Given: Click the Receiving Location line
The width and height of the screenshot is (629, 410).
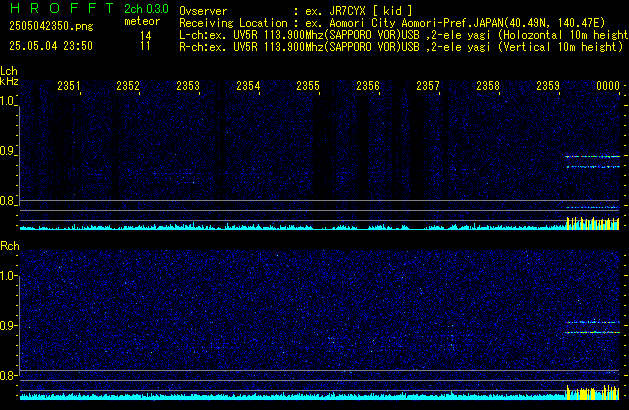Looking at the screenshot, I should (x=392, y=23).
